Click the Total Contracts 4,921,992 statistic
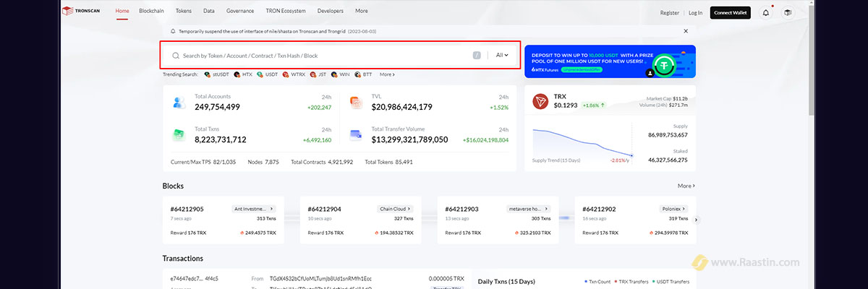This screenshot has height=289, width=868. (x=322, y=162)
